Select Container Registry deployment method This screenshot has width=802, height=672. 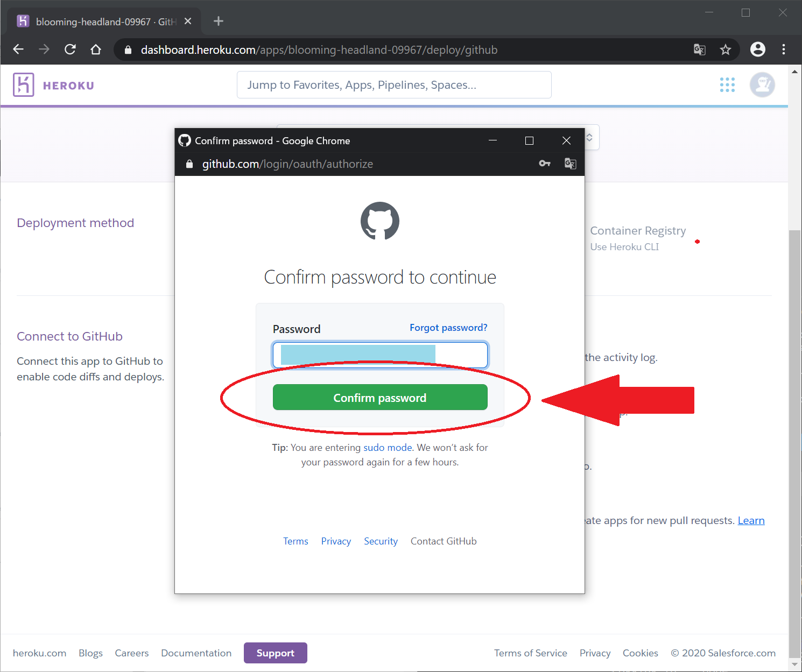638,238
